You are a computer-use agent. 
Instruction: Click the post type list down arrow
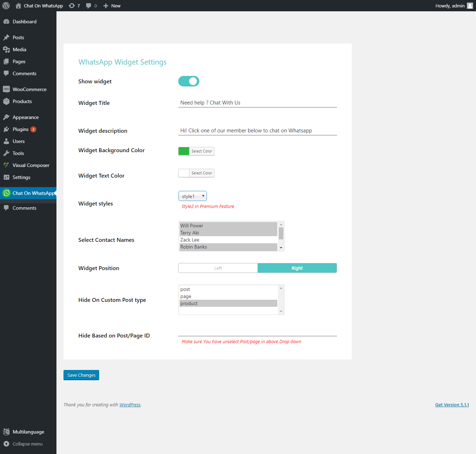pyautogui.click(x=281, y=311)
